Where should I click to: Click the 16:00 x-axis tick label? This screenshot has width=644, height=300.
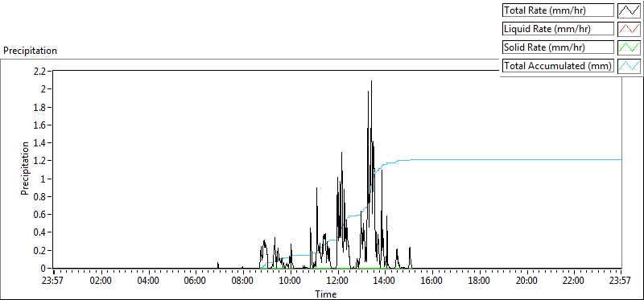coord(432,282)
